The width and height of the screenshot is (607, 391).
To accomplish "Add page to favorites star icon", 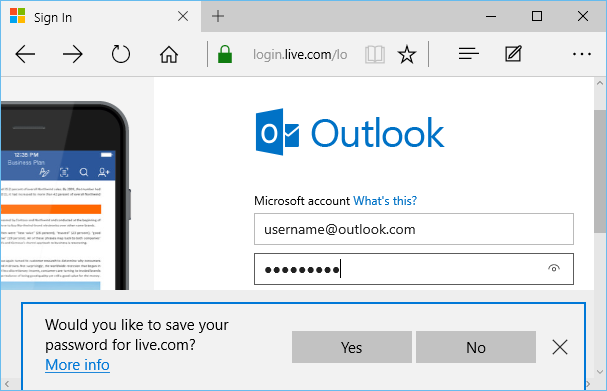I will (x=407, y=54).
